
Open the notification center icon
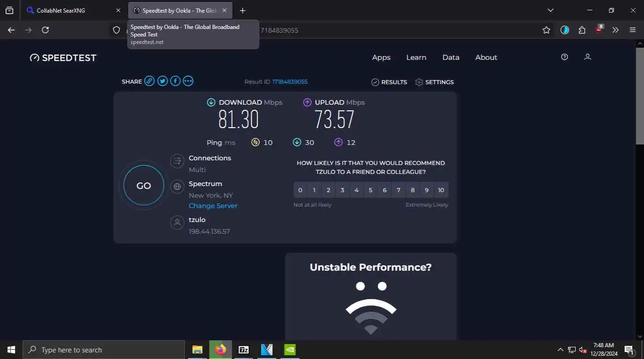[x=629, y=350]
